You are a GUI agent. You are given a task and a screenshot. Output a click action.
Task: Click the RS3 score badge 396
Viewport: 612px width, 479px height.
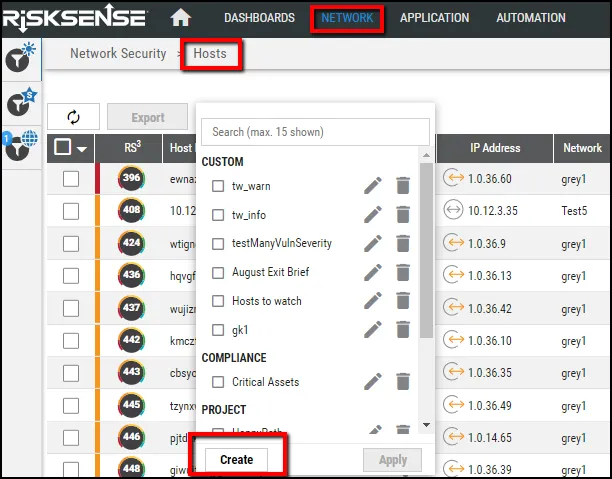pos(131,178)
